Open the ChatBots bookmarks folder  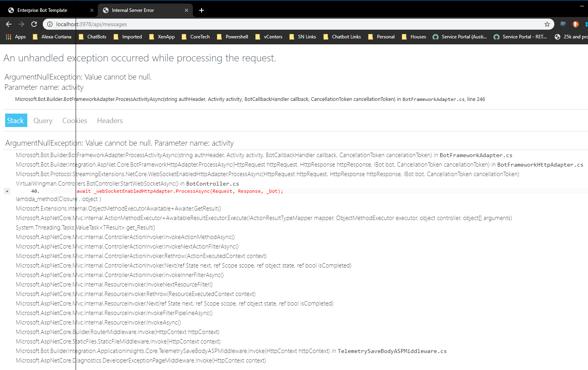(x=96, y=37)
